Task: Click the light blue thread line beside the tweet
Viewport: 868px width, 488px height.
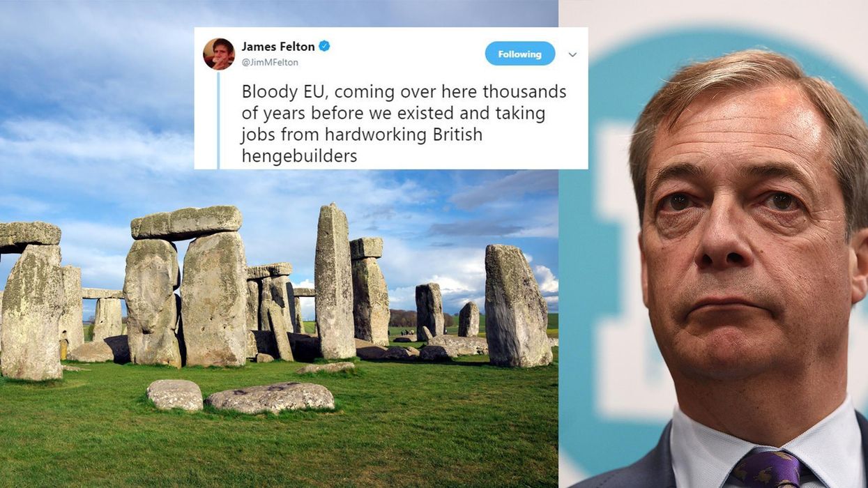Action: point(218,120)
